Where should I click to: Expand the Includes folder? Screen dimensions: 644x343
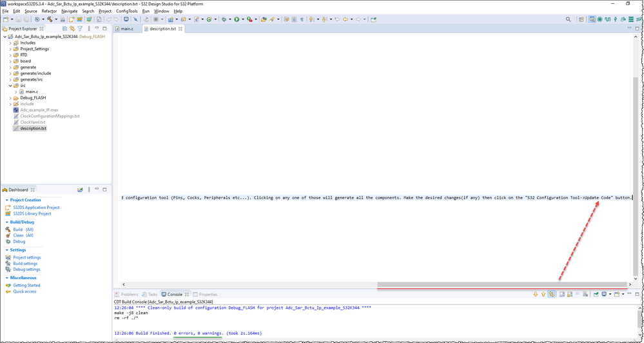(10, 43)
